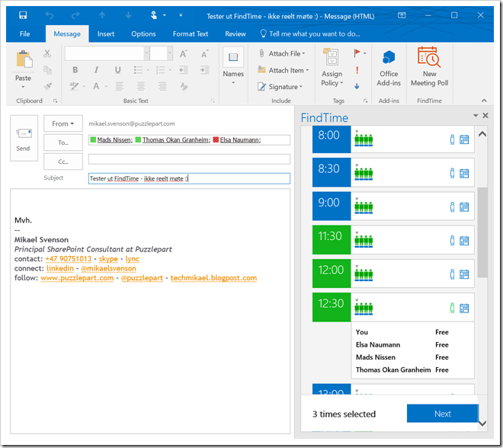Decrease the indent level

click(184, 69)
